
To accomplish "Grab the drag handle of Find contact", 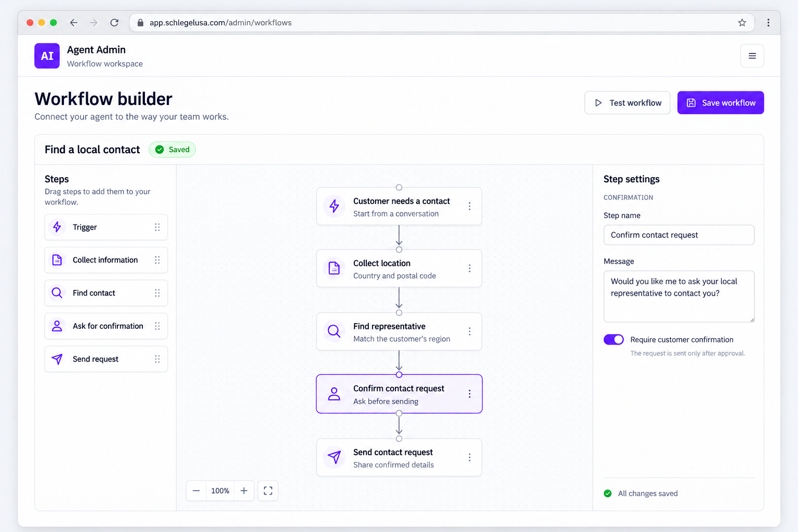I will 157,293.
